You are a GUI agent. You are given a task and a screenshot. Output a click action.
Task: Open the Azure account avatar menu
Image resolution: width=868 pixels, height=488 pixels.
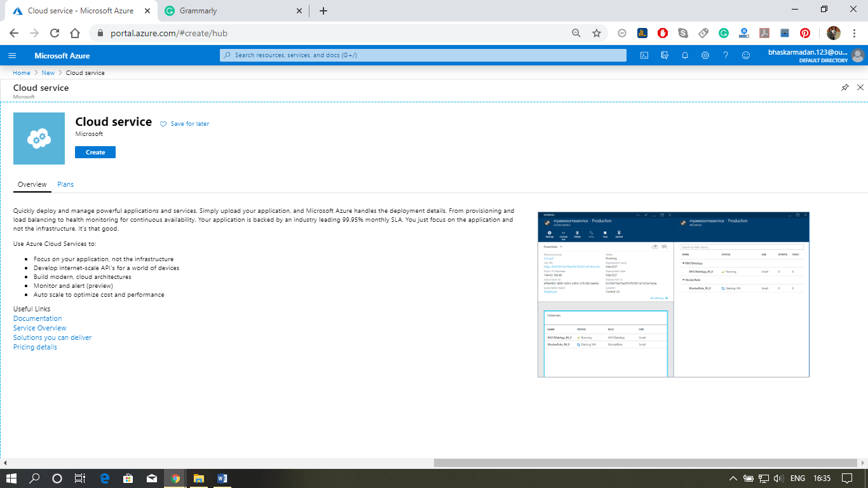858,55
